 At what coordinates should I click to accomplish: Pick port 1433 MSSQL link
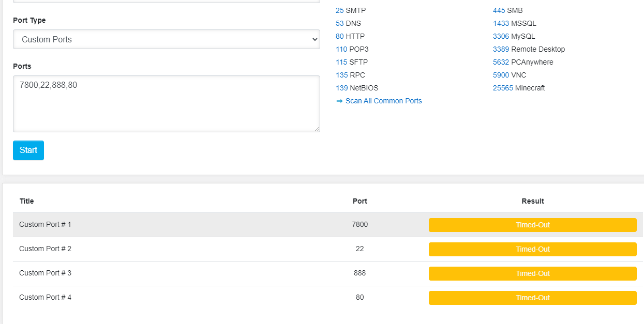[x=501, y=23]
